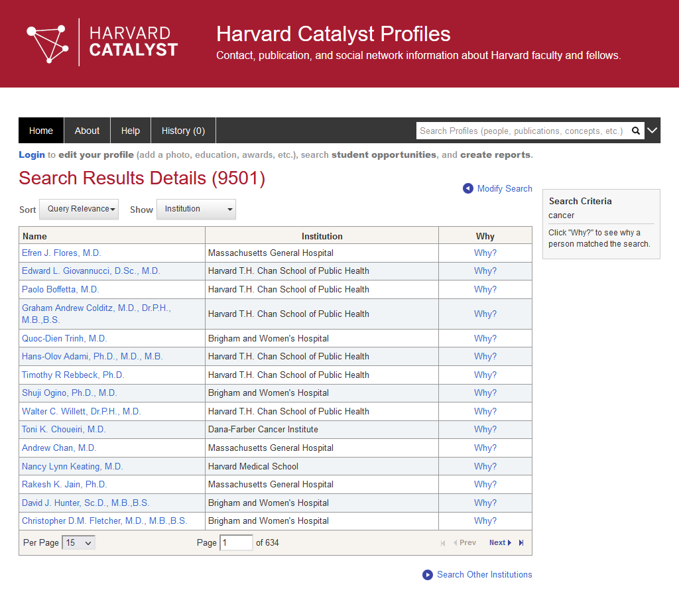The width and height of the screenshot is (679, 616).
Task: Open Graham Andrew Colditz profile
Action: pos(97,314)
